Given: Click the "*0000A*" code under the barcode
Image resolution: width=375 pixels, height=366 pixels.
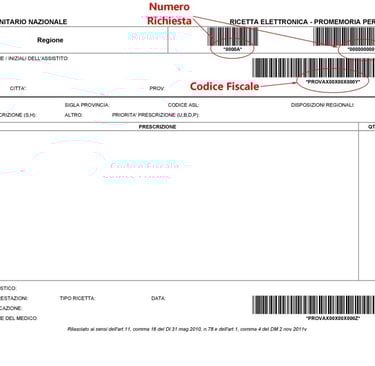Looking at the screenshot, I should pyautogui.click(x=232, y=49).
